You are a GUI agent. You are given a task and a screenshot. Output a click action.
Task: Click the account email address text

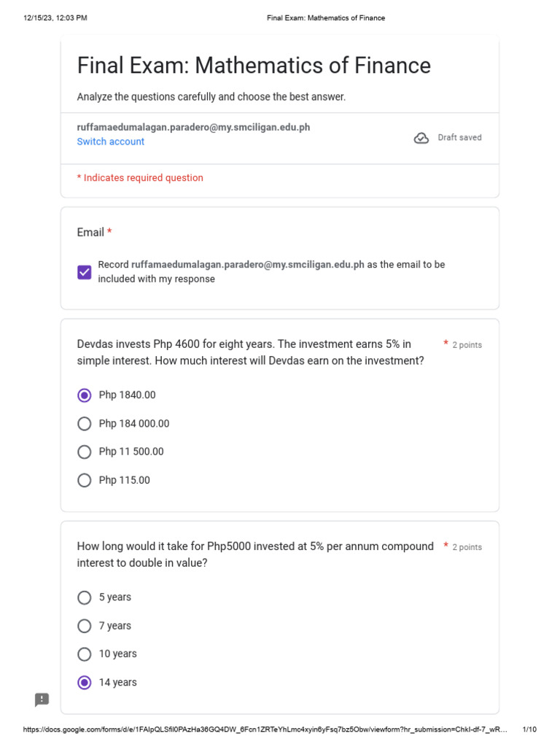tap(193, 127)
